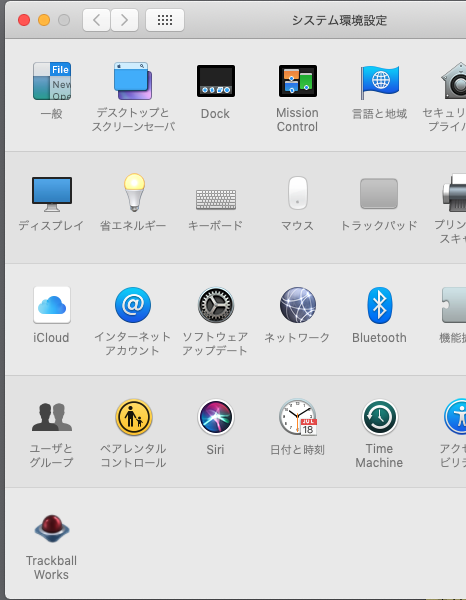Viewport: 466px width, 600px height.
Task: Open the printer and scanner pane
Action: click(455, 193)
